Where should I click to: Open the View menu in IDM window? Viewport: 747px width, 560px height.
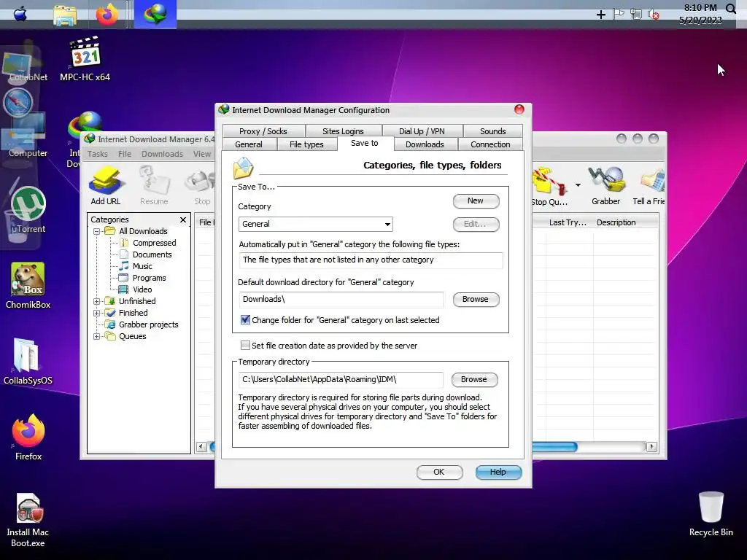(202, 154)
